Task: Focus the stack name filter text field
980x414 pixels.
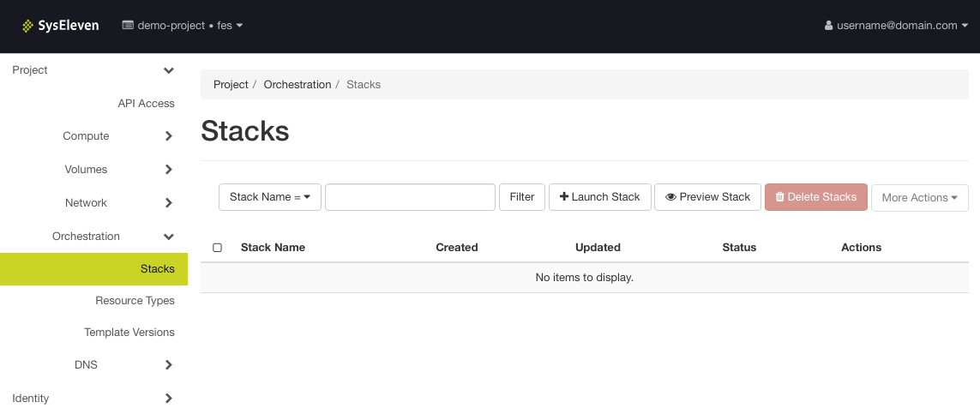Action: point(410,197)
